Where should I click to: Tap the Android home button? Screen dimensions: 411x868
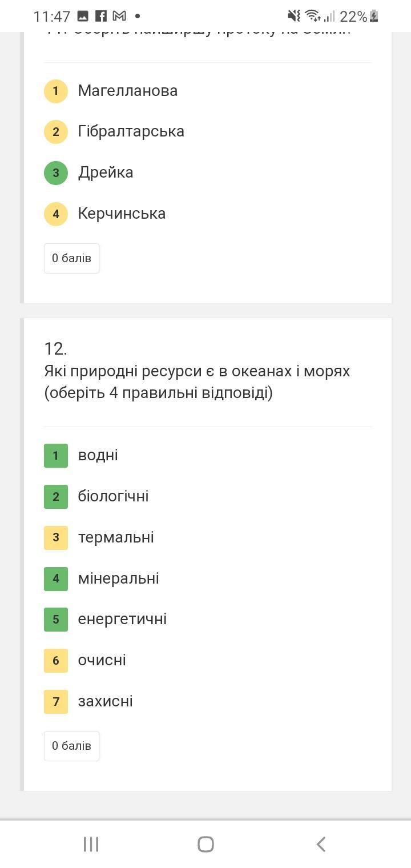click(205, 844)
